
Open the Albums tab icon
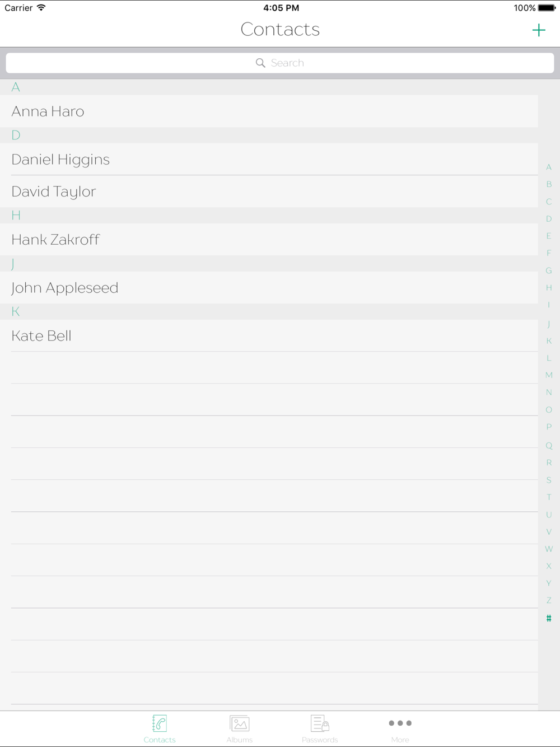[240, 723]
